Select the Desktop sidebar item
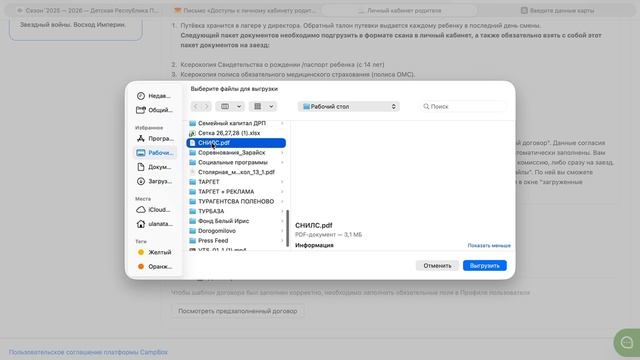This screenshot has height=360, width=640. coord(154,153)
